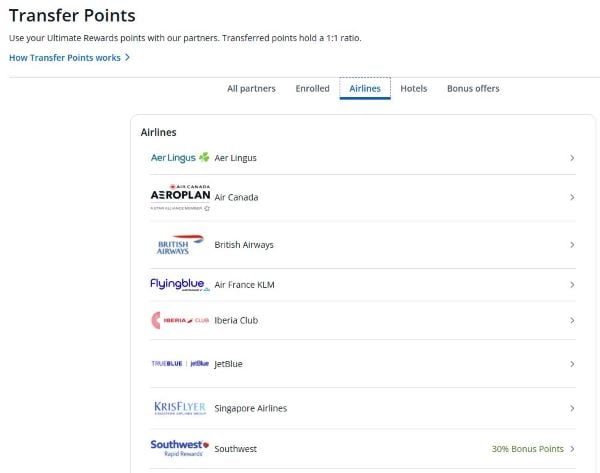This screenshot has width=600, height=473.
Task: Click the Aer Lingus shamrock logo
Action: 180,157
